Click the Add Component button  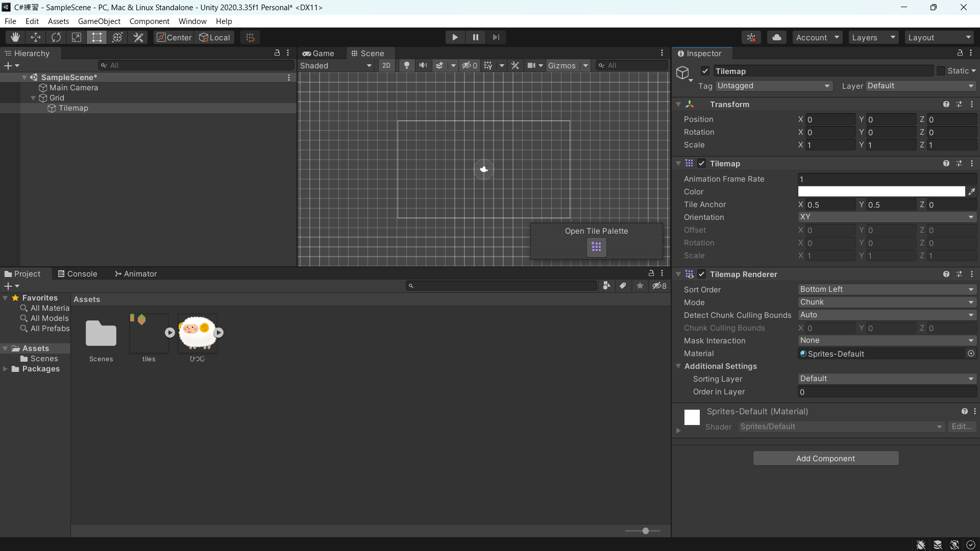825,458
